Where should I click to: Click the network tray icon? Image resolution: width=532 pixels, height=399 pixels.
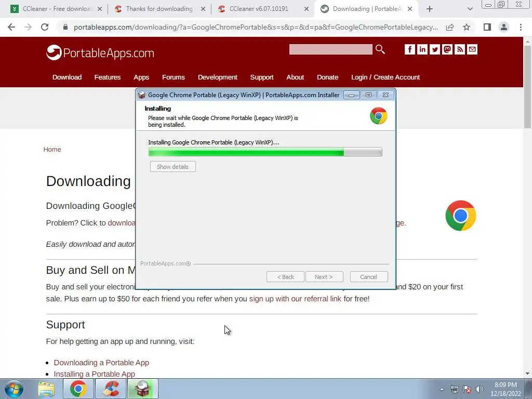pyautogui.click(x=454, y=389)
